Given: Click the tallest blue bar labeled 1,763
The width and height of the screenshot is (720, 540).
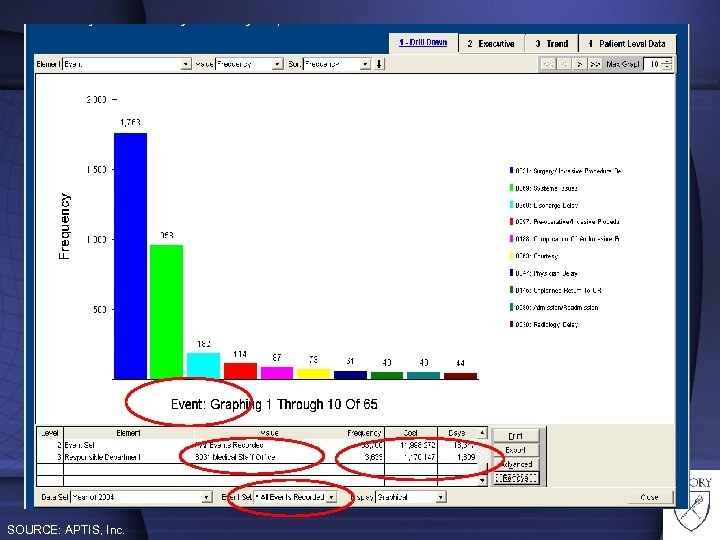Looking at the screenshot, I should click(130, 256).
